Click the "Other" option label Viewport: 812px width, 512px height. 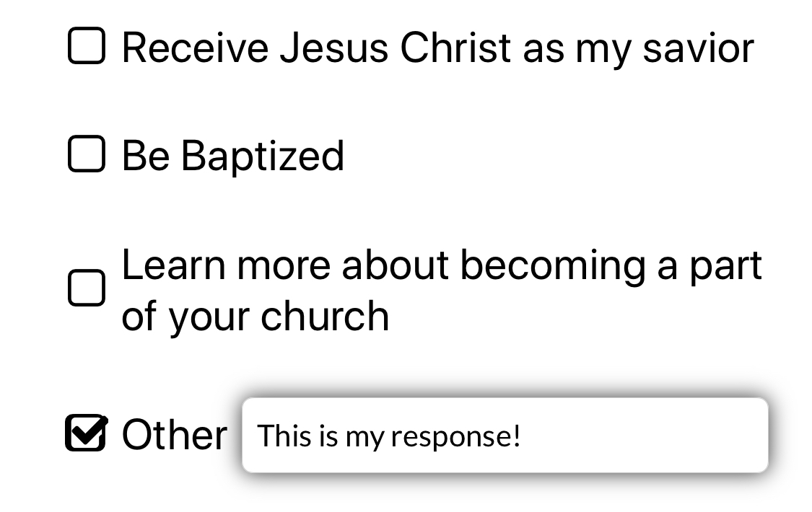(x=174, y=435)
